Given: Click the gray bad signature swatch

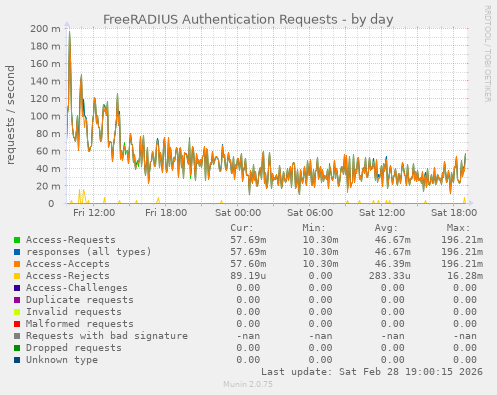Looking at the screenshot, I should 17,336.
